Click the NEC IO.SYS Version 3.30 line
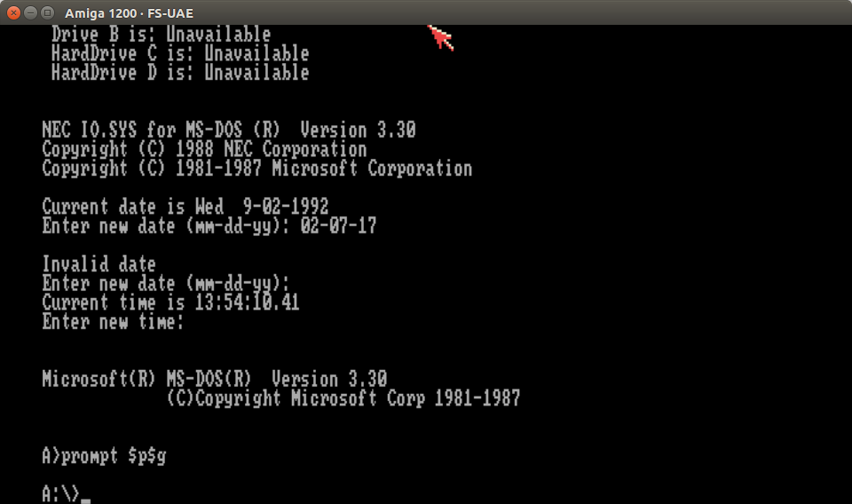Image resolution: width=852 pixels, height=504 pixels. (x=229, y=130)
